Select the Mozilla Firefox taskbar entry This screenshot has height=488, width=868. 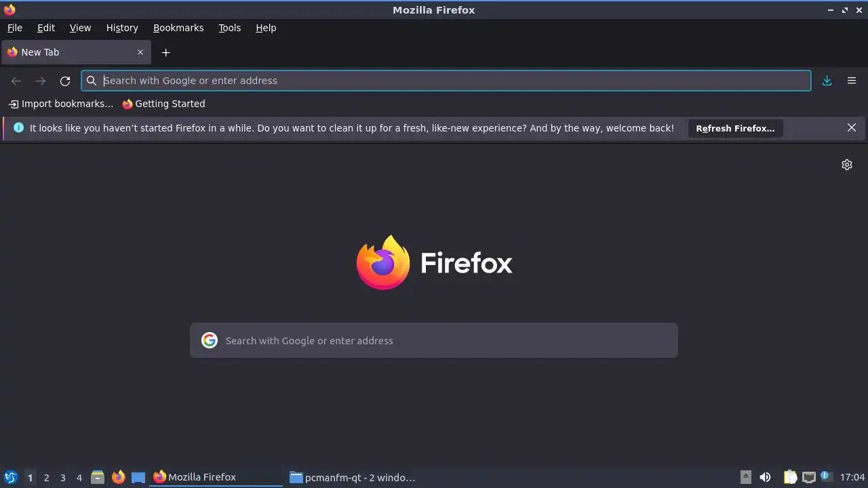click(216, 477)
